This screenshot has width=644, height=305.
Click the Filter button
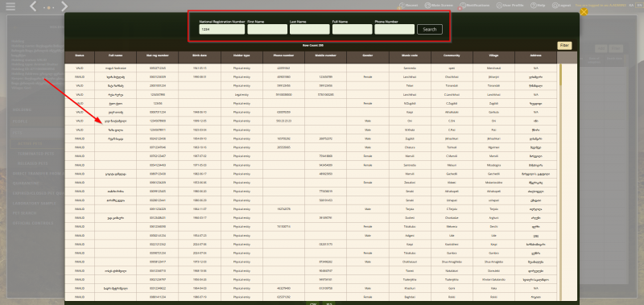564,46
